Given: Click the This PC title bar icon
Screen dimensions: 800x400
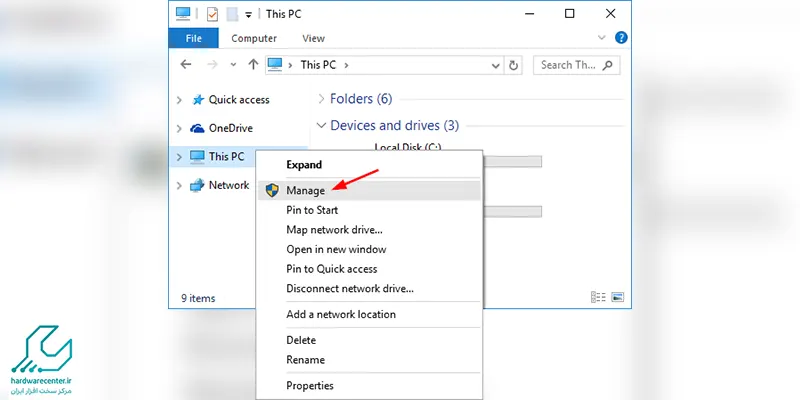Looking at the screenshot, I should click(x=183, y=14).
